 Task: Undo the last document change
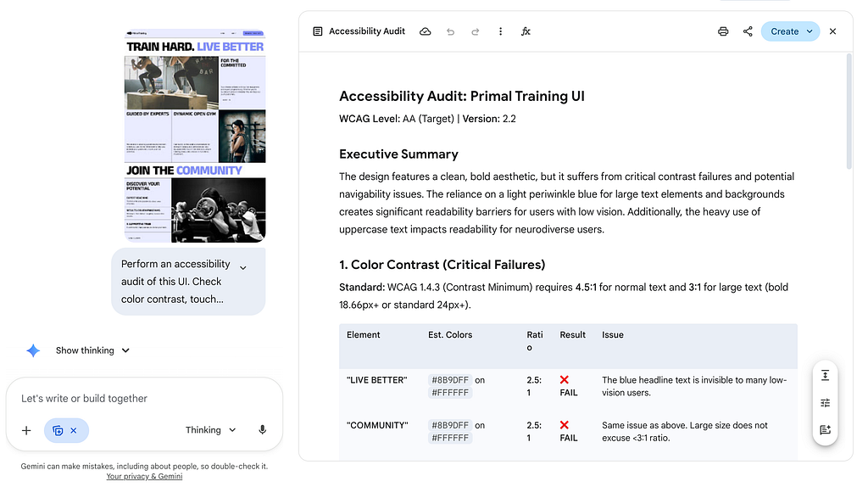click(x=450, y=31)
